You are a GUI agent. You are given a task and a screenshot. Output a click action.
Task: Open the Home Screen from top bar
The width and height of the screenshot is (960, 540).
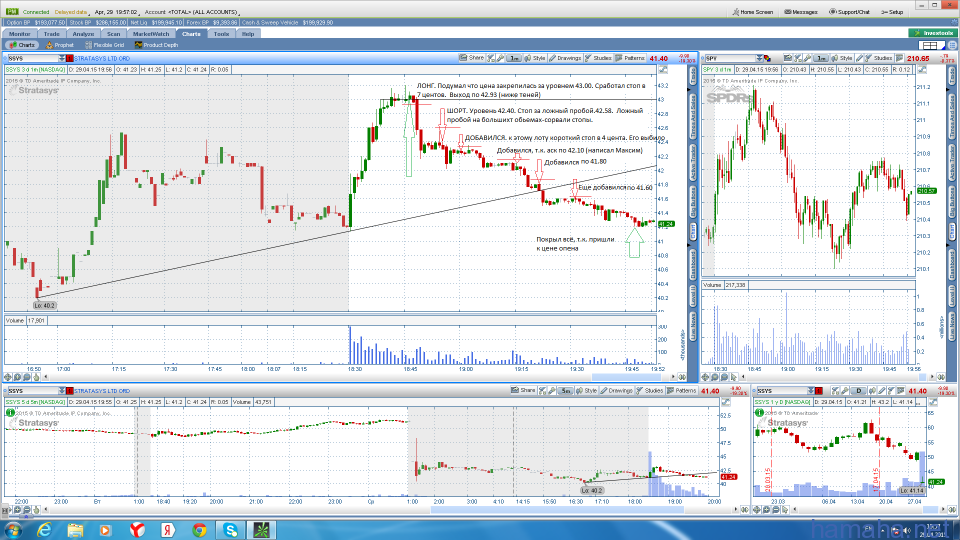[x=753, y=12]
